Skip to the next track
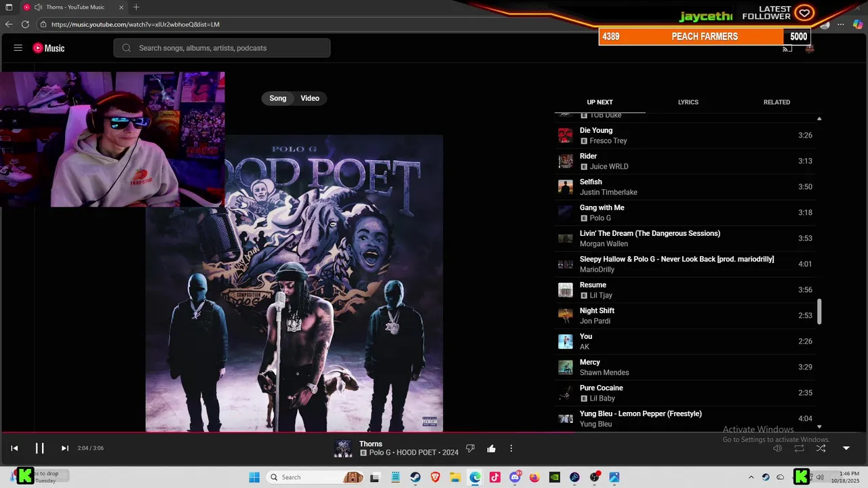 (65, 448)
